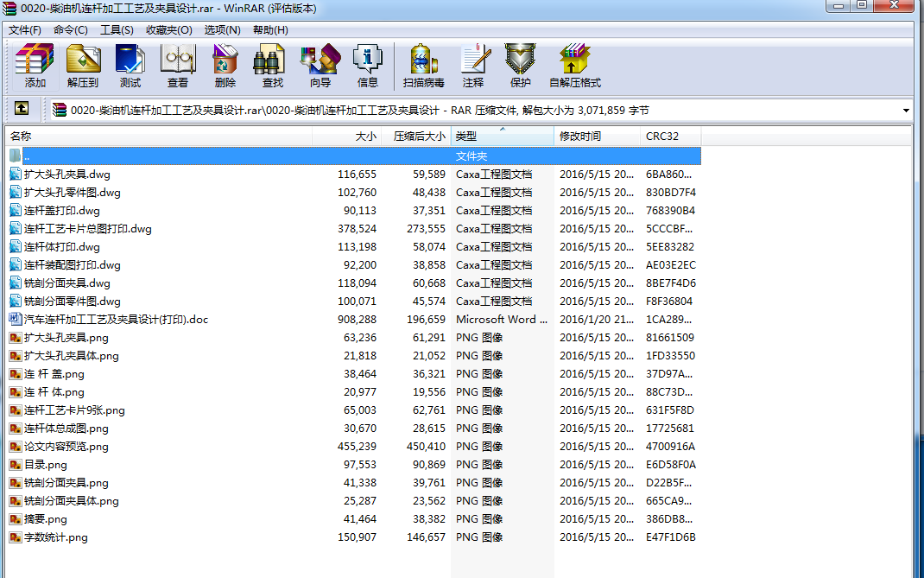Click the 自解压格式 (SFX) icon

click(574, 66)
